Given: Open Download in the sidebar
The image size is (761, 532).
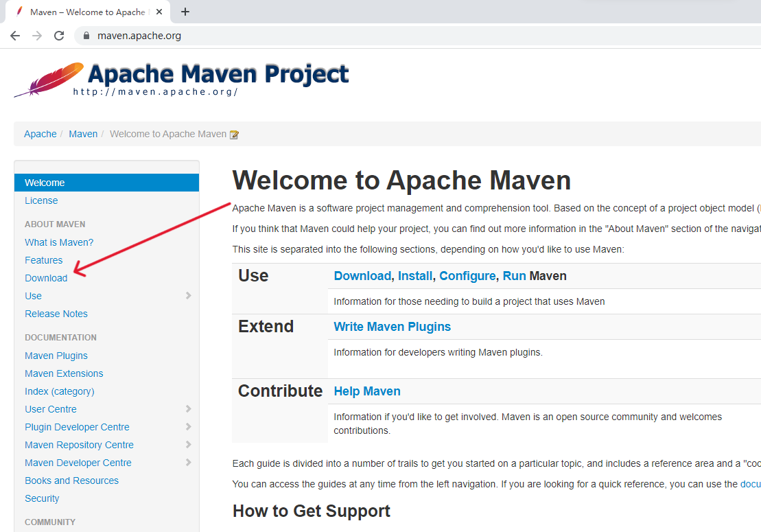Looking at the screenshot, I should pos(46,278).
